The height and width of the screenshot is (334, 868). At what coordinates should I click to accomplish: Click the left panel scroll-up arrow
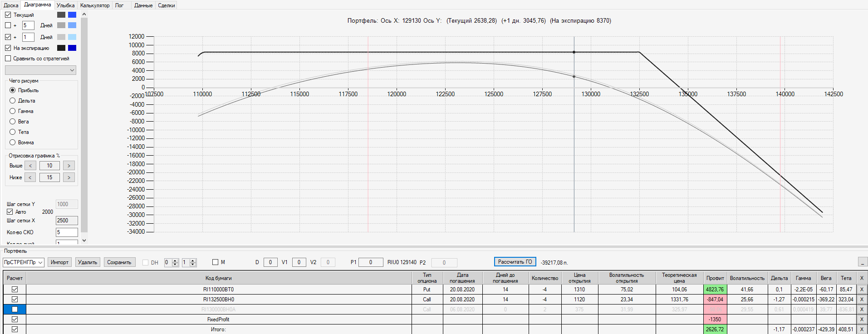tap(84, 15)
